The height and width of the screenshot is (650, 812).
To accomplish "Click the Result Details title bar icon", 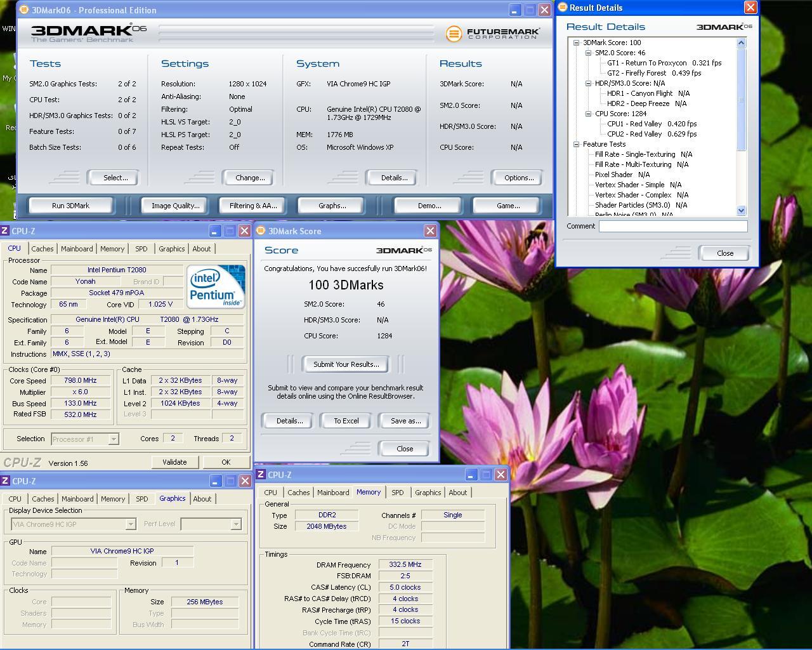I will 562,8.
